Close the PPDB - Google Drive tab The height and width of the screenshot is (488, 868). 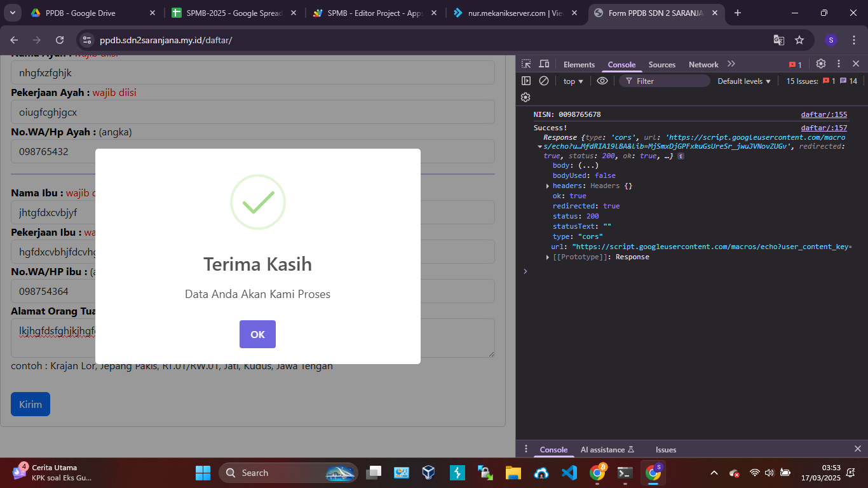pyautogui.click(x=152, y=13)
